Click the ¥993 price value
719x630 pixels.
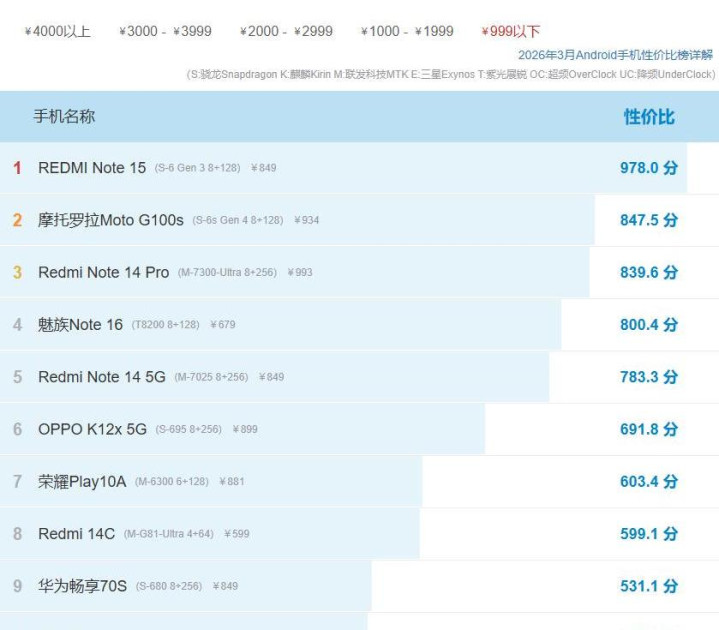pos(300,272)
